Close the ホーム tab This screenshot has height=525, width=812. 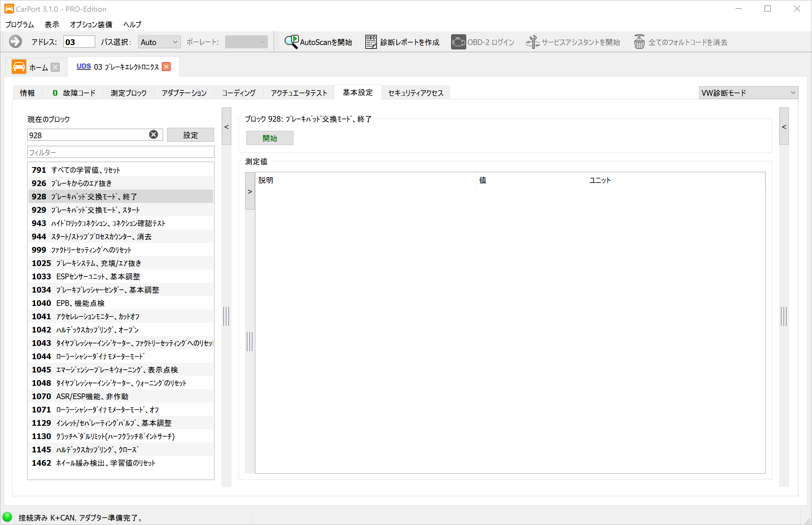pyautogui.click(x=55, y=67)
